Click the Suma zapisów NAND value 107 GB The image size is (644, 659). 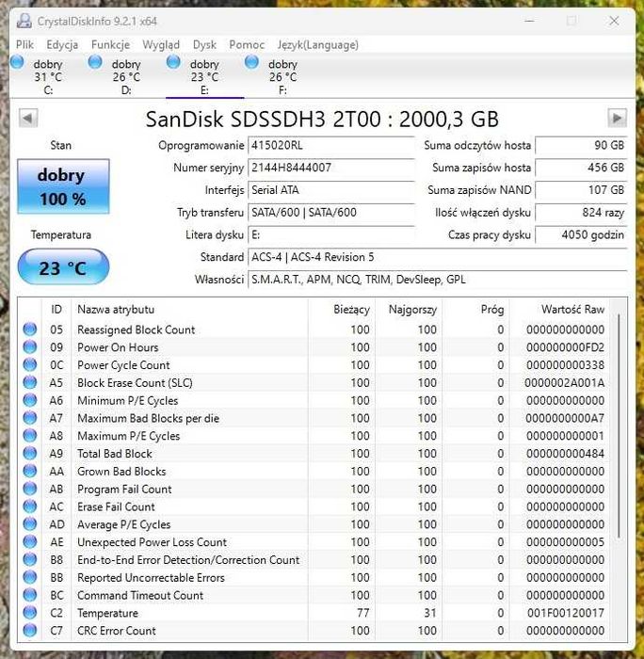(581, 190)
